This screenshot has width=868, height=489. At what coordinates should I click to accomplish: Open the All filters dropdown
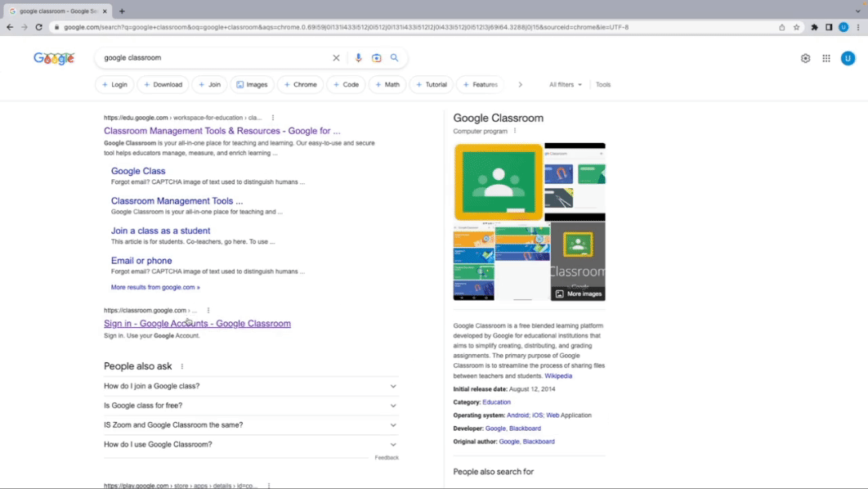[566, 85]
